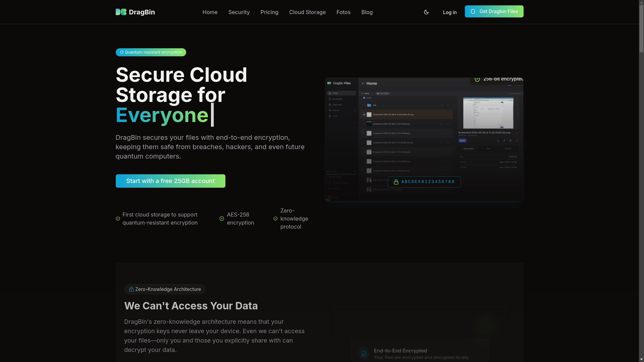Open Cloud Storage in navigation

(x=307, y=12)
